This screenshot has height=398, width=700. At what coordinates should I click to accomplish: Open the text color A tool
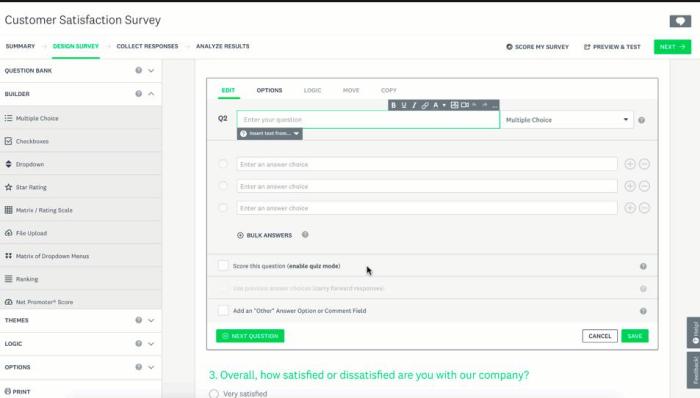point(436,105)
